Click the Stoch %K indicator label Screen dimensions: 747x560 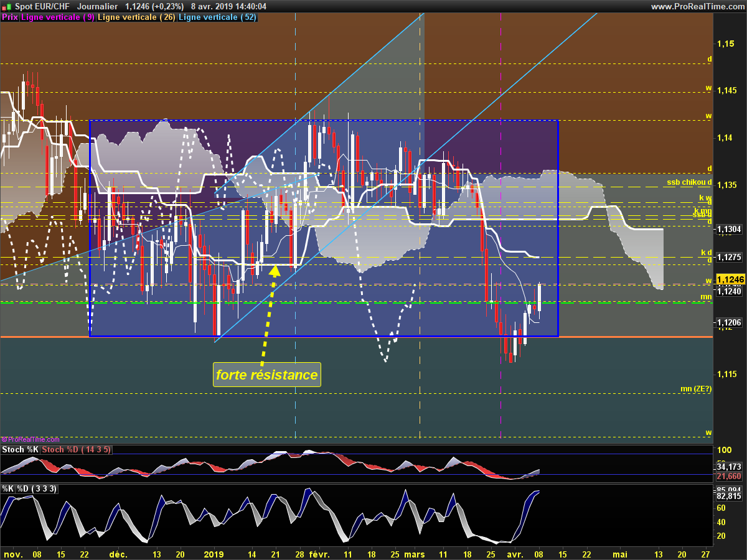(21, 449)
